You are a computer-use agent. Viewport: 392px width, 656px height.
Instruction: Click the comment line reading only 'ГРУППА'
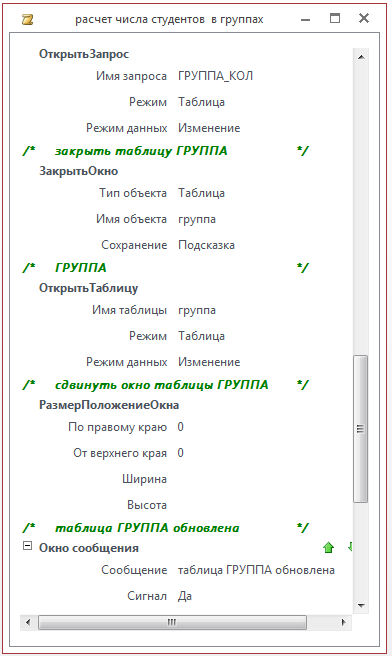[x=81, y=268]
